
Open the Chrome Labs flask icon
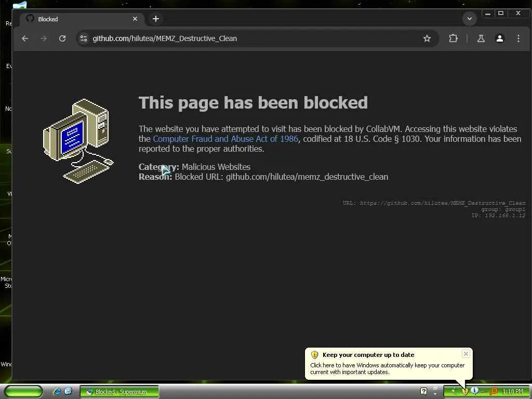[x=481, y=38]
